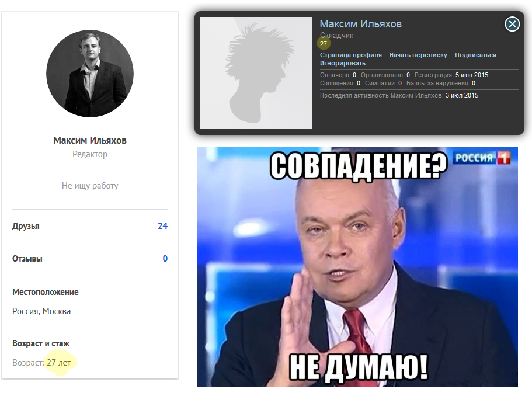Image resolution: width=532 pixels, height=403 pixels.
Task: Click the Совпадение? meme caption
Action: tap(359, 166)
